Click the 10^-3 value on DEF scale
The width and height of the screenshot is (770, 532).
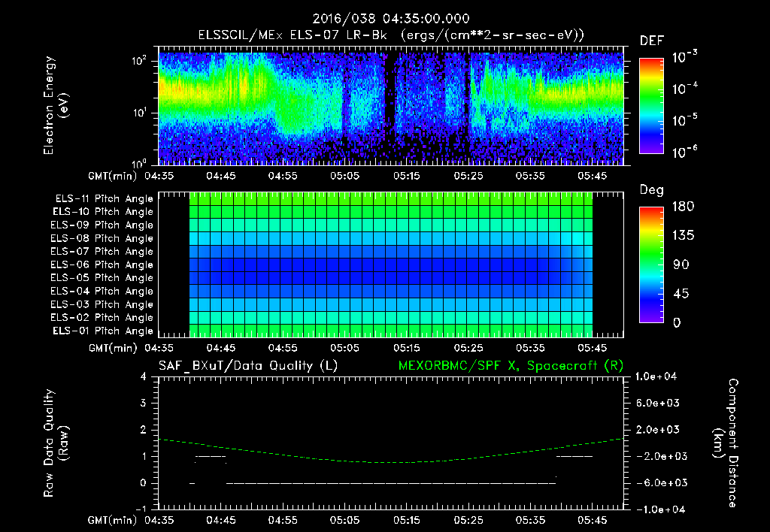coord(684,56)
